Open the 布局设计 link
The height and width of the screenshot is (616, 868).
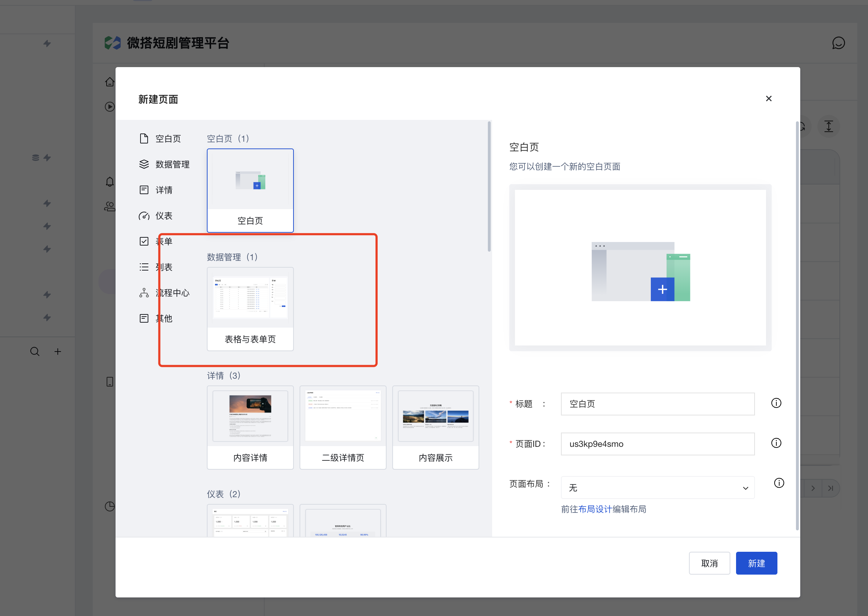(595, 509)
